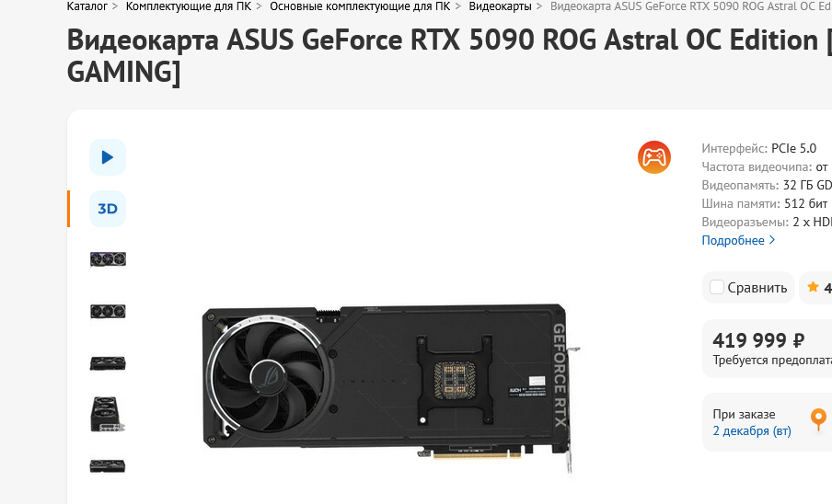Click the orange rating star
Image resolution: width=832 pixels, height=504 pixels.
tap(813, 287)
